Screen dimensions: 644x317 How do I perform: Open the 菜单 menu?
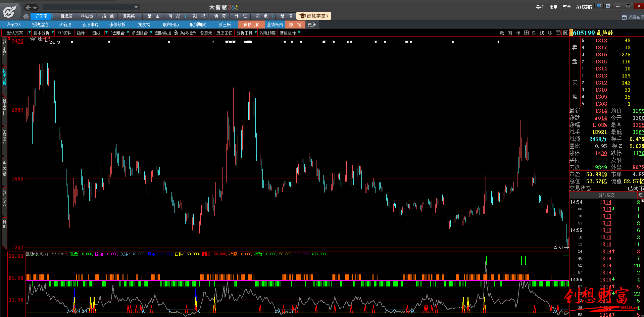tap(567, 7)
